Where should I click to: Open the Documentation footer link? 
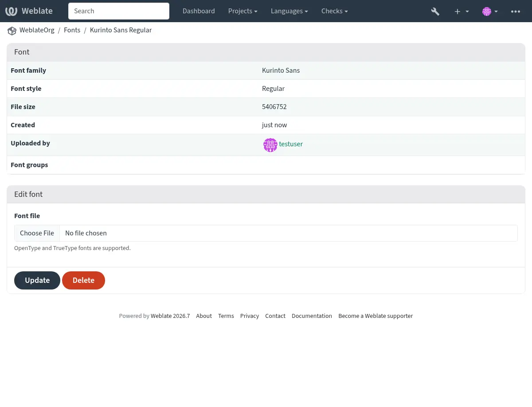click(312, 316)
